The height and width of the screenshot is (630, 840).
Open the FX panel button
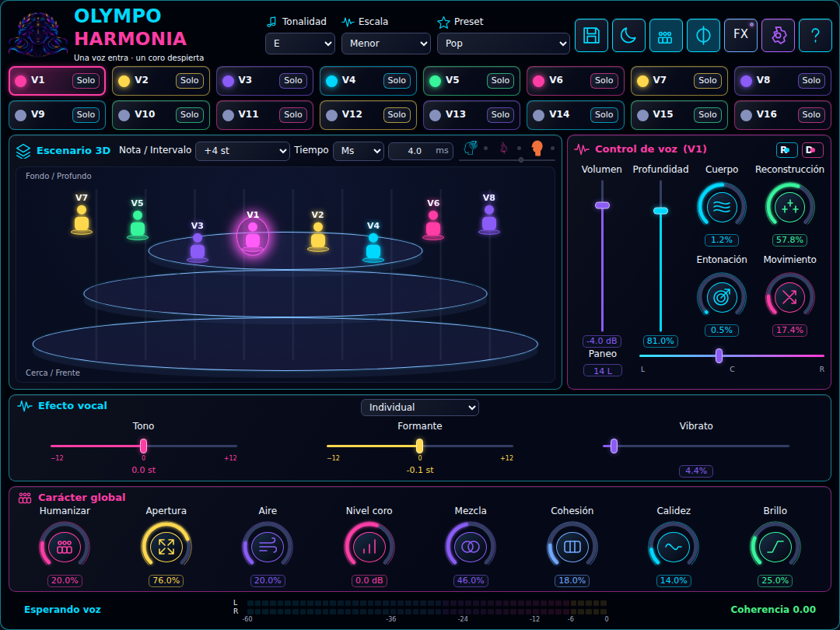point(740,35)
